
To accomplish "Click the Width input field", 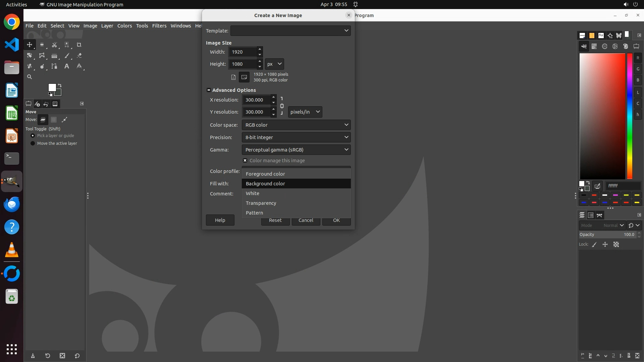I will (x=243, y=52).
